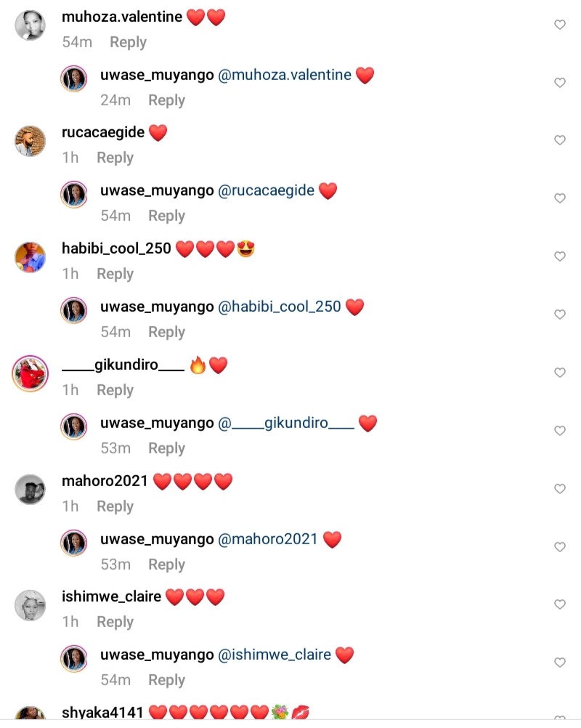Tap heart icon beside habibi_cool_250's comment
This screenshot has width=581, height=728.
click(560, 256)
